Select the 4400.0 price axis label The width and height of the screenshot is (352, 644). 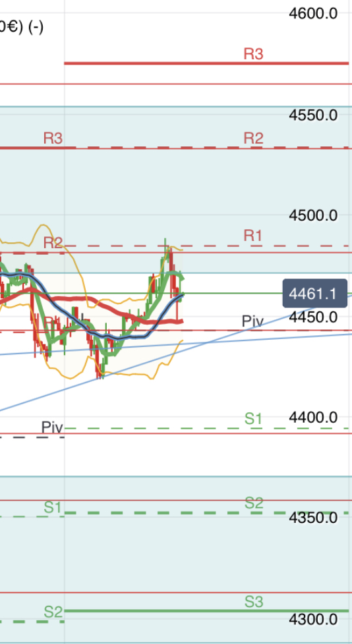(313, 417)
